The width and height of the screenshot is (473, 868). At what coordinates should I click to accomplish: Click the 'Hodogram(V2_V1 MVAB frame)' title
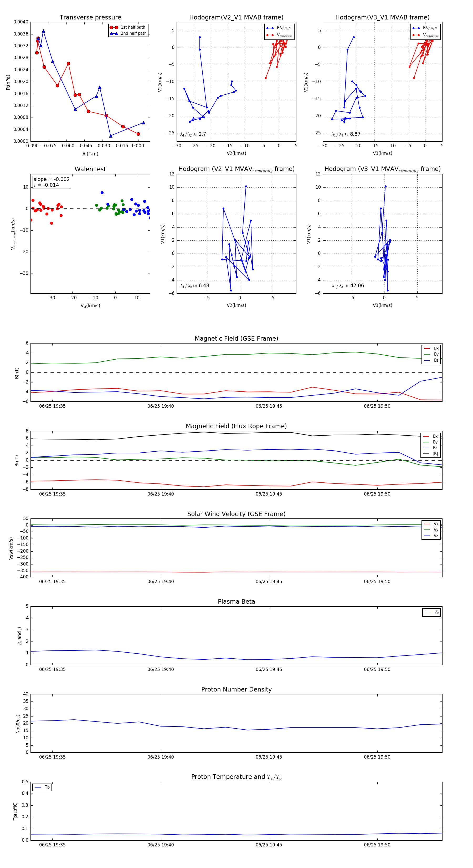pyautogui.click(x=236, y=18)
